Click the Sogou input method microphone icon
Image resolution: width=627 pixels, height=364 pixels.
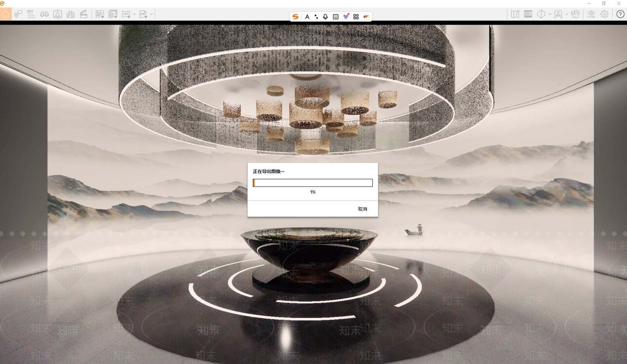pos(325,17)
